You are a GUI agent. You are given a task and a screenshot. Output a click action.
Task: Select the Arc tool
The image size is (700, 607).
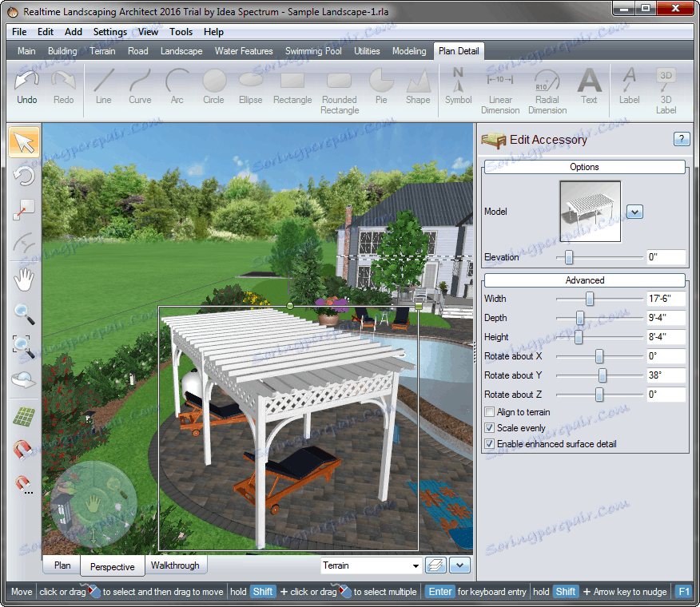(177, 88)
